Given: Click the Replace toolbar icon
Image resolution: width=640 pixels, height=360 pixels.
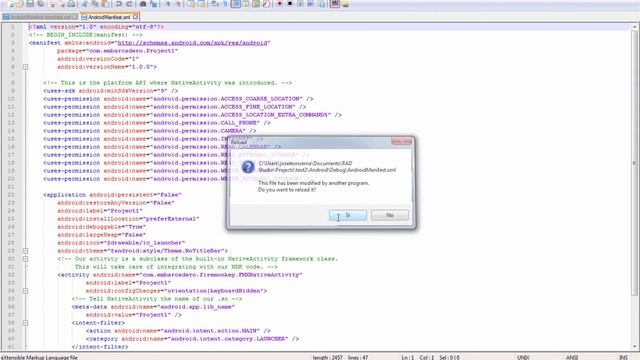Looking at the screenshot, I should [x=153, y=4].
